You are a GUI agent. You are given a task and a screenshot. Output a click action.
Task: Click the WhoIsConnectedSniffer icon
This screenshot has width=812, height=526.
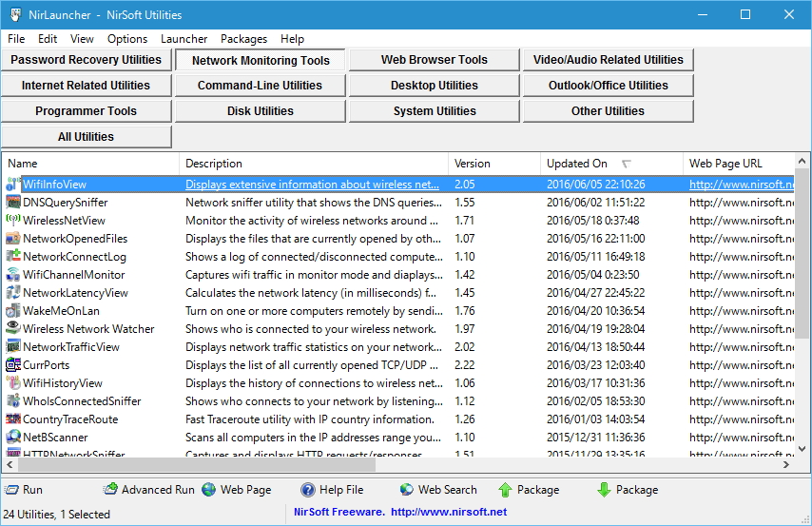[13, 401]
